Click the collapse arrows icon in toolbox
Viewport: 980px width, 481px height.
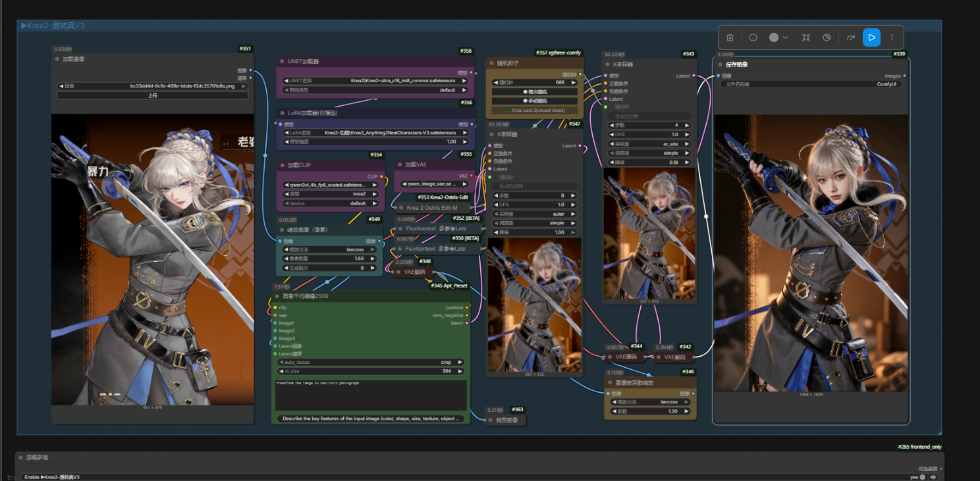[806, 38]
